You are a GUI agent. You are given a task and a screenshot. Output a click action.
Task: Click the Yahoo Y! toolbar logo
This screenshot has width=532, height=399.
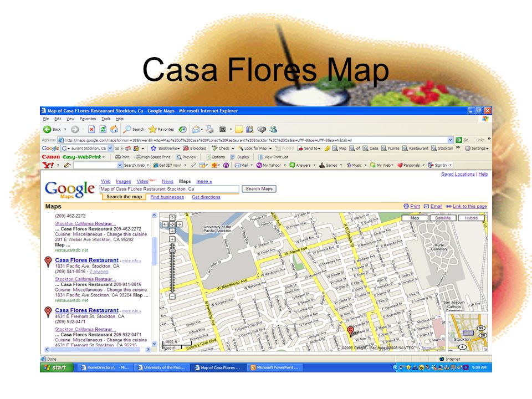(48, 165)
